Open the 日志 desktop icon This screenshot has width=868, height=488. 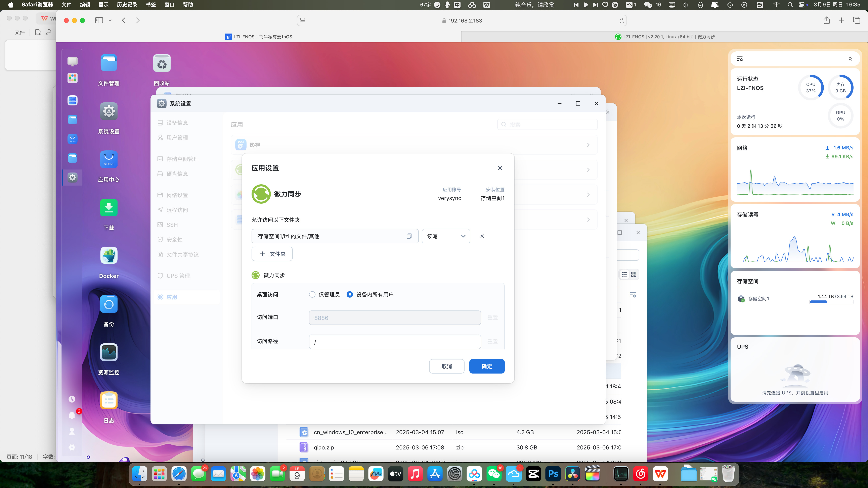(108, 400)
